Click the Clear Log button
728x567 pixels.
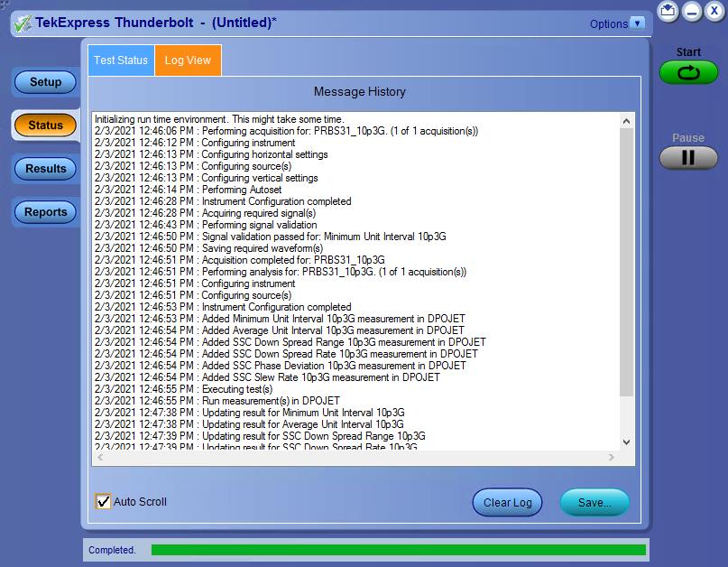tap(508, 503)
